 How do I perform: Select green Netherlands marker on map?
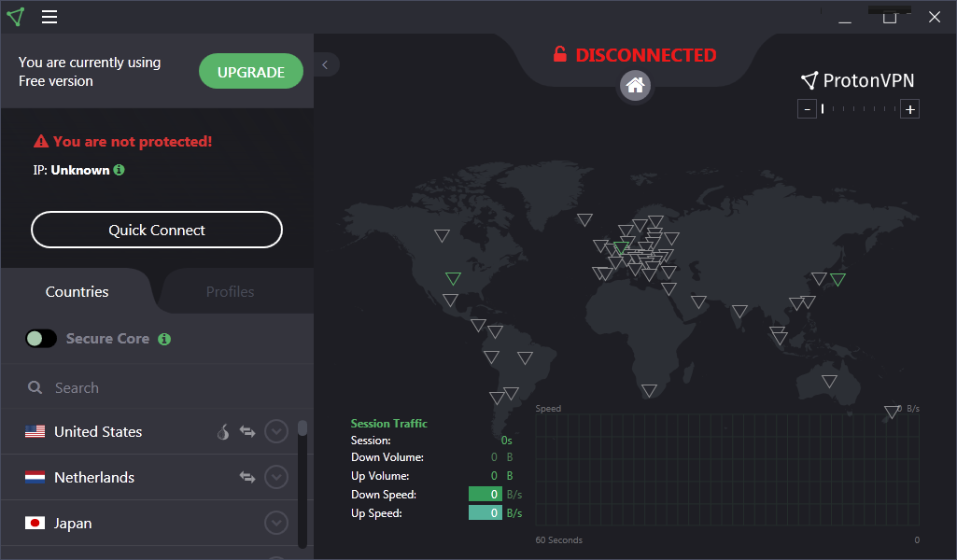click(621, 247)
